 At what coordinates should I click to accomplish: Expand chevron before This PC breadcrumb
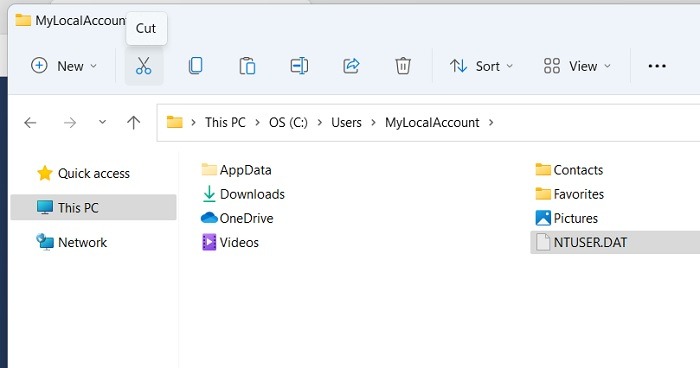click(x=194, y=122)
